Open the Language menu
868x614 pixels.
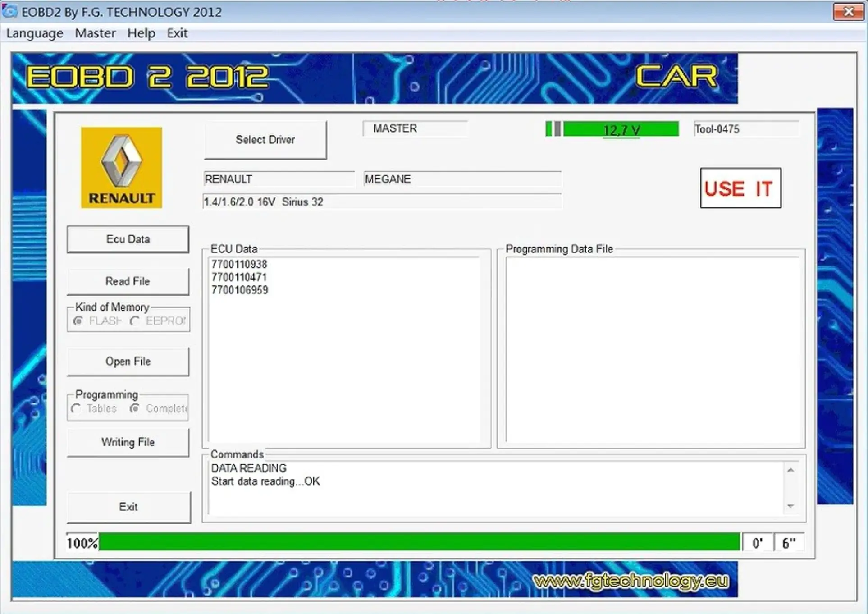(x=35, y=33)
